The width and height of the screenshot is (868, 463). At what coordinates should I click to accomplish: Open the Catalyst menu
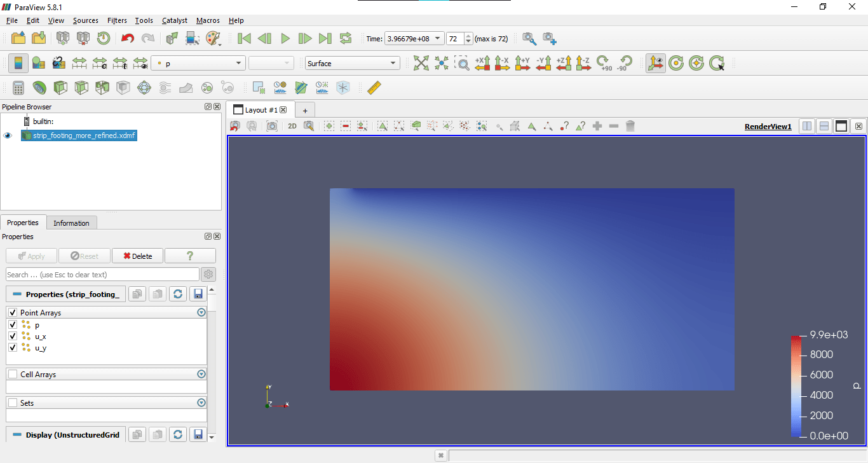click(175, 20)
